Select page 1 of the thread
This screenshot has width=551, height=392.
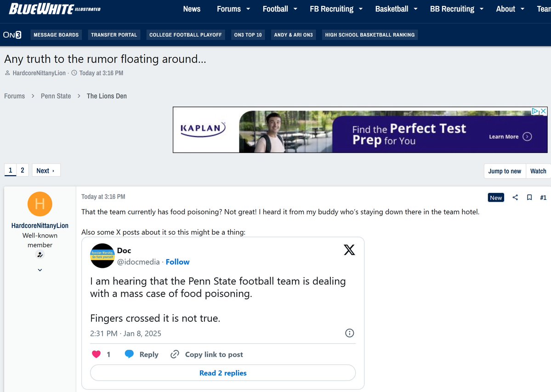tap(10, 170)
